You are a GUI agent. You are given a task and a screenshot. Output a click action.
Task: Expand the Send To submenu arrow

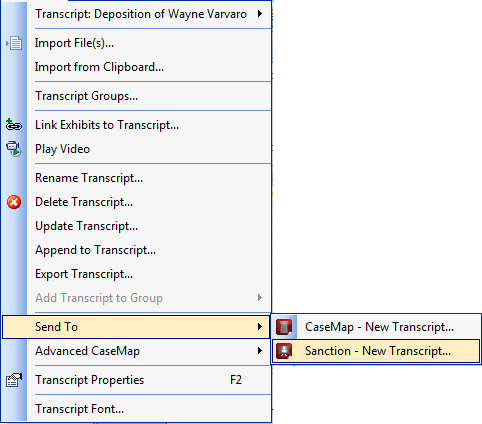tap(260, 327)
